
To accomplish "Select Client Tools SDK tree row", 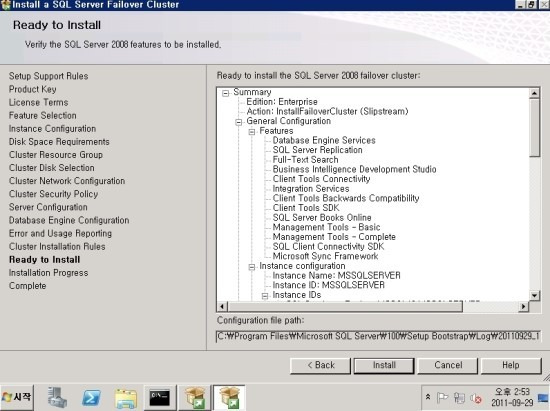I will (x=306, y=208).
